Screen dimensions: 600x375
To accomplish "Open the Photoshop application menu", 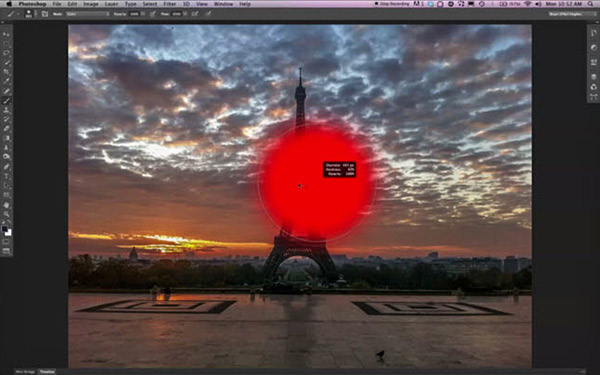I will tap(33, 4).
